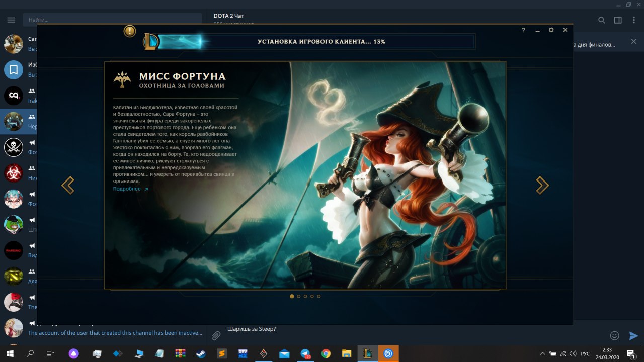The width and height of the screenshot is (644, 362).
Task: Select the fifth carousel dot
Action: coord(318,296)
